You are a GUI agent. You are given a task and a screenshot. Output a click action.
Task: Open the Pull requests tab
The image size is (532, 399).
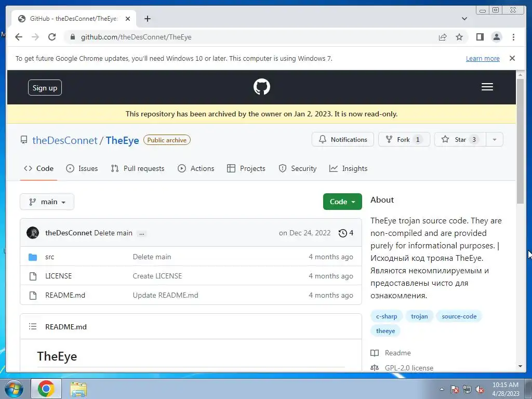pyautogui.click(x=137, y=168)
